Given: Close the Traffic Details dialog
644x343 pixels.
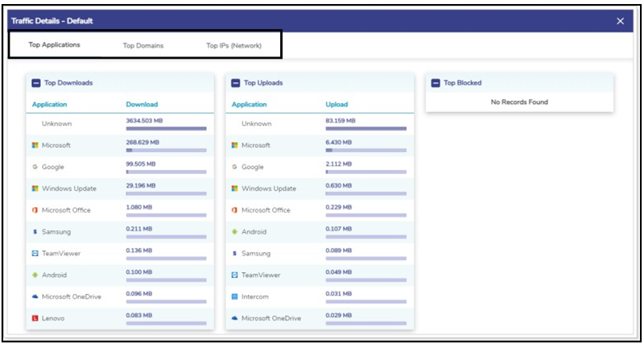Looking at the screenshot, I should (x=620, y=21).
